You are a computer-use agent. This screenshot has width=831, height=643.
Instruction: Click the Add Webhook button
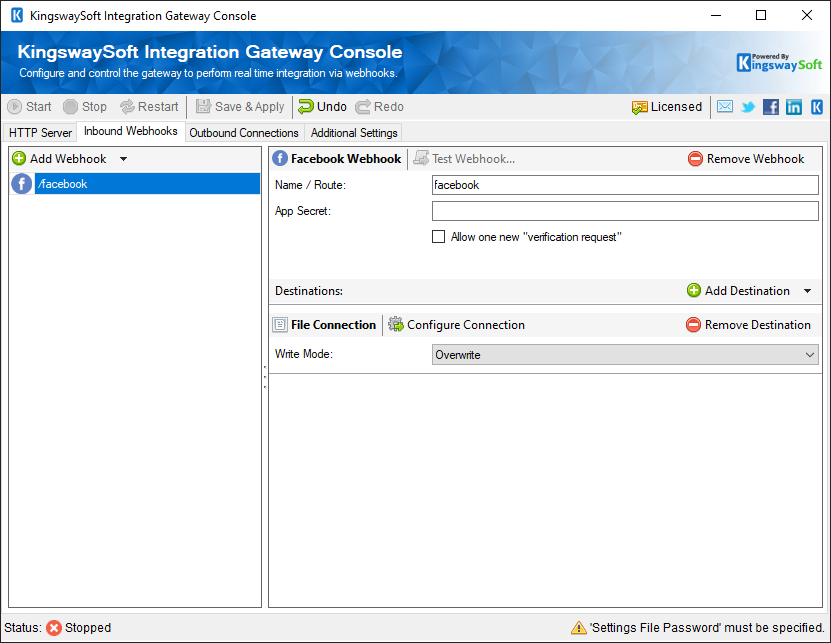(x=59, y=158)
